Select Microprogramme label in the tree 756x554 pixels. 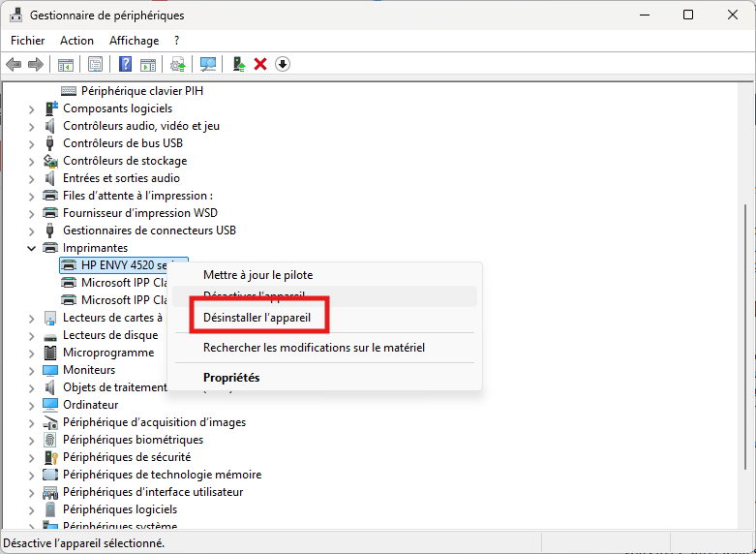pos(108,353)
